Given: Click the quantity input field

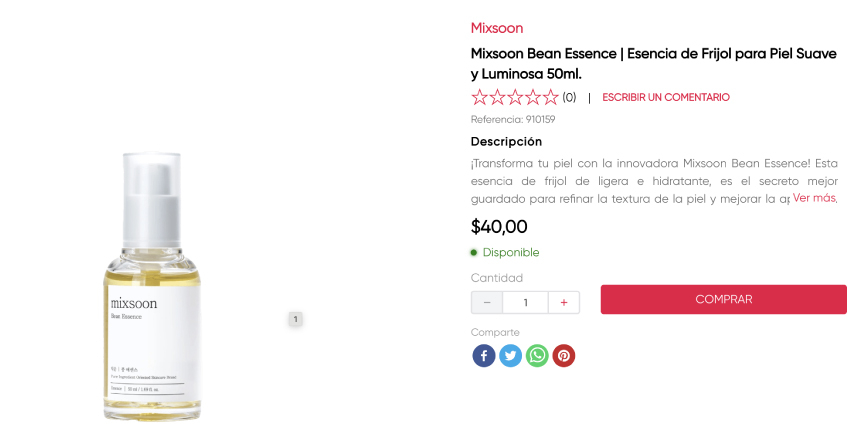Looking at the screenshot, I should pyautogui.click(x=525, y=302).
